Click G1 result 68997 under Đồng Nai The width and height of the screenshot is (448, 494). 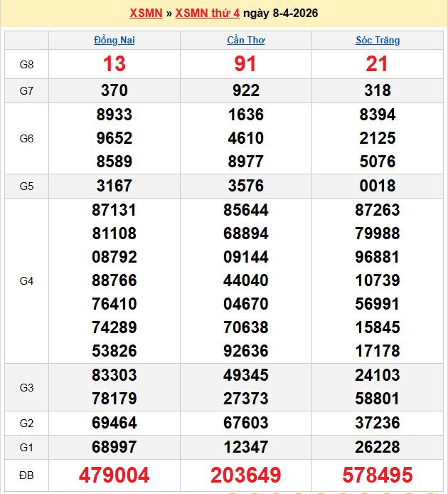pos(114,447)
